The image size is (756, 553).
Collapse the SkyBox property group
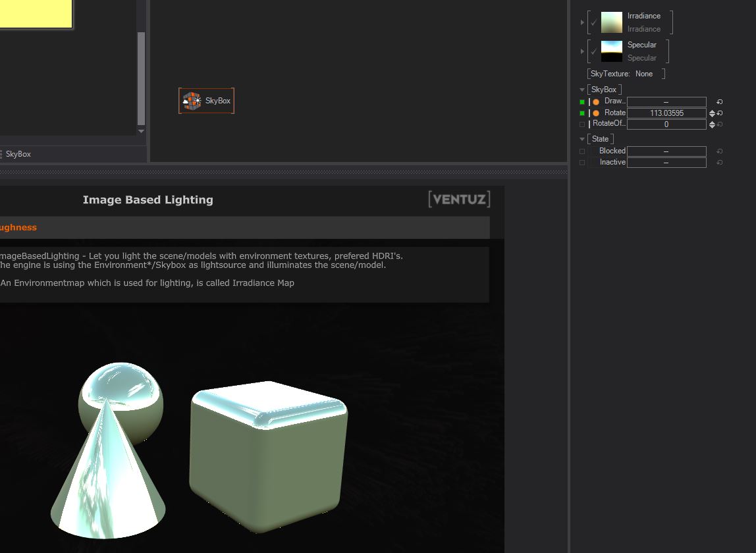click(582, 90)
